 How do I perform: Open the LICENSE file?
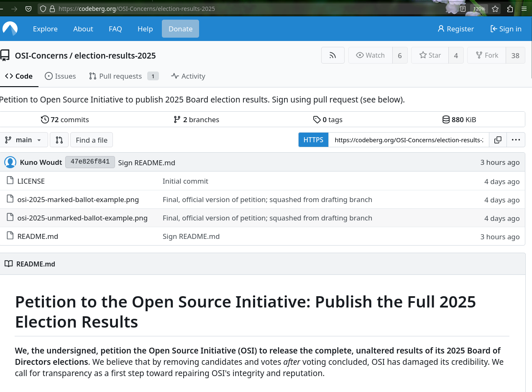[x=31, y=181]
